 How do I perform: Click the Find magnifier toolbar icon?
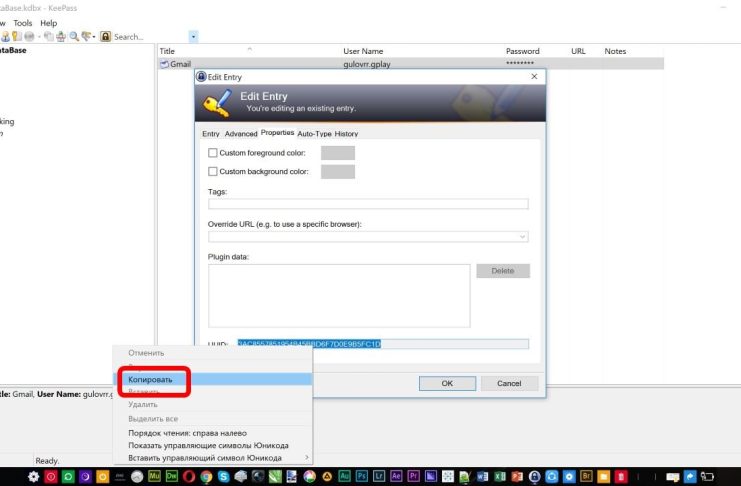coord(74,36)
